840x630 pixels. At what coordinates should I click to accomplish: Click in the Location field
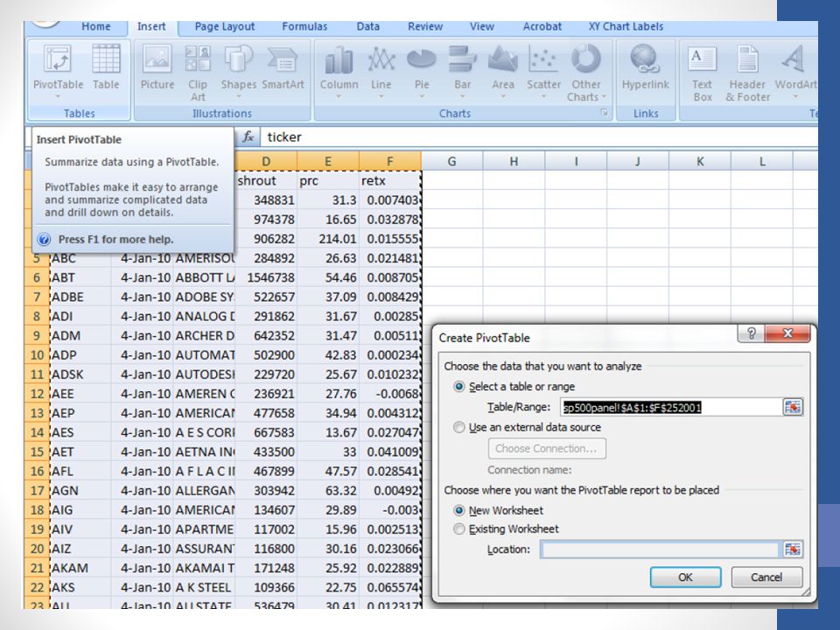coord(660,549)
